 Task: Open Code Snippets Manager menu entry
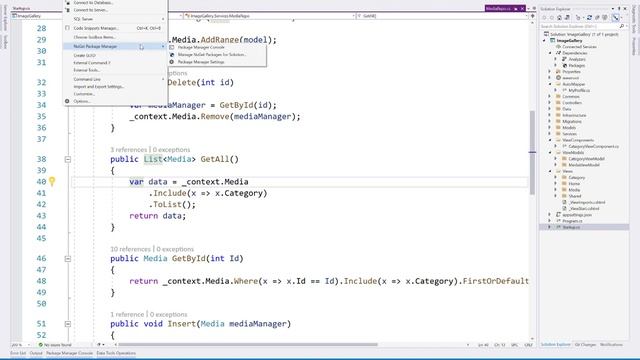coord(115,28)
